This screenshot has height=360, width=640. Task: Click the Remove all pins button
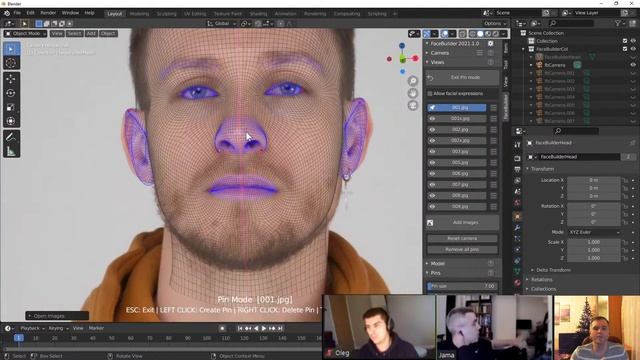point(462,249)
